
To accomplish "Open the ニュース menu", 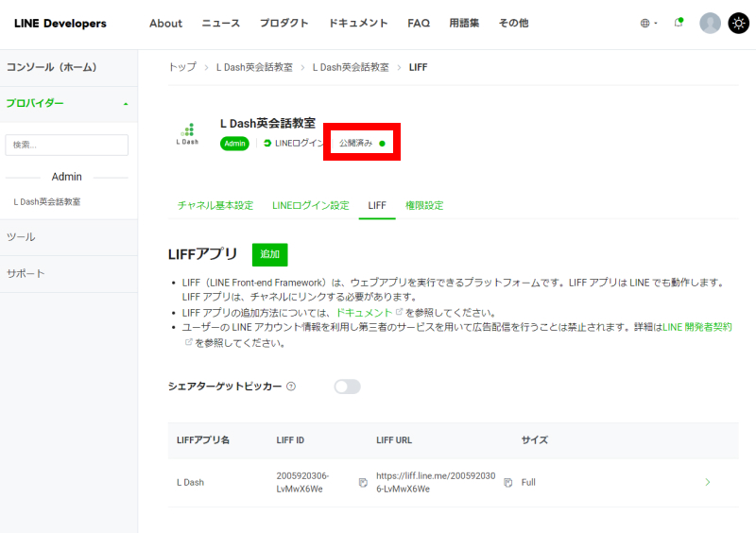I will 221,23.
